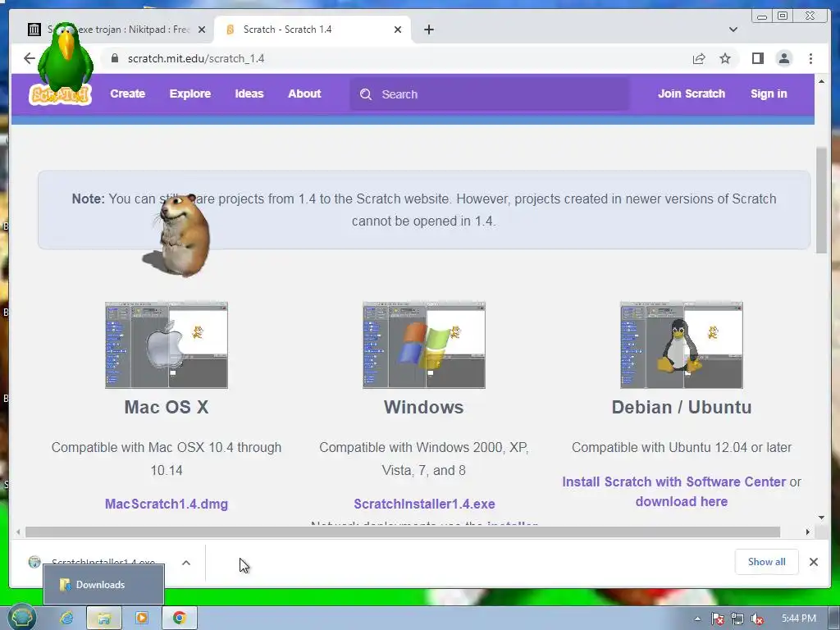Click the Downloads taskbar preview item
The height and width of the screenshot is (630, 840).
[104, 584]
